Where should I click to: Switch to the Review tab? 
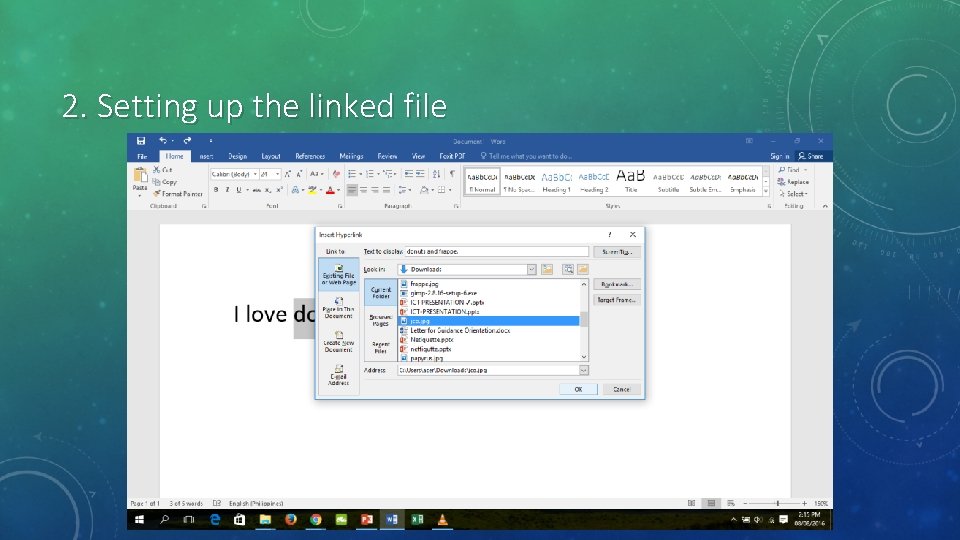[x=387, y=156]
